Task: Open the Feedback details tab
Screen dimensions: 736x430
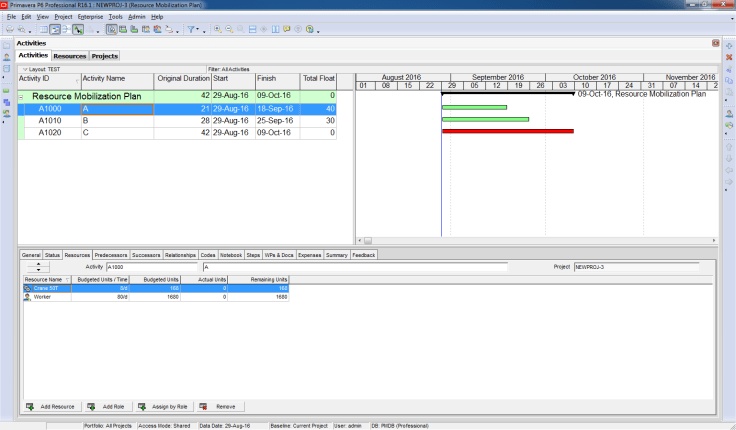Action: [x=364, y=255]
